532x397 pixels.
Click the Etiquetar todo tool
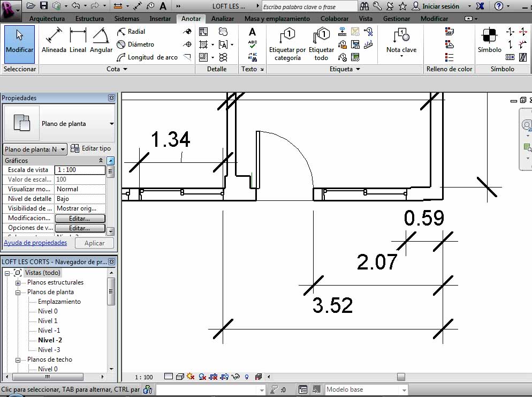pyautogui.click(x=321, y=44)
